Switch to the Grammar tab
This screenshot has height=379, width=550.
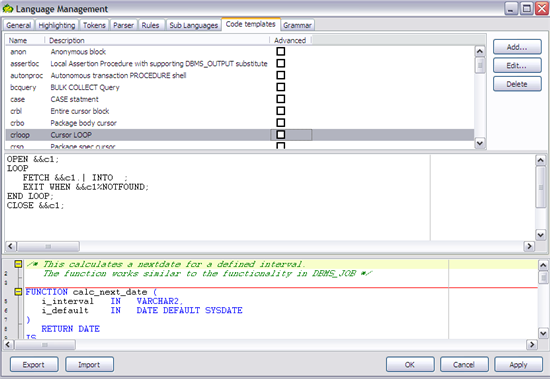[x=297, y=25]
